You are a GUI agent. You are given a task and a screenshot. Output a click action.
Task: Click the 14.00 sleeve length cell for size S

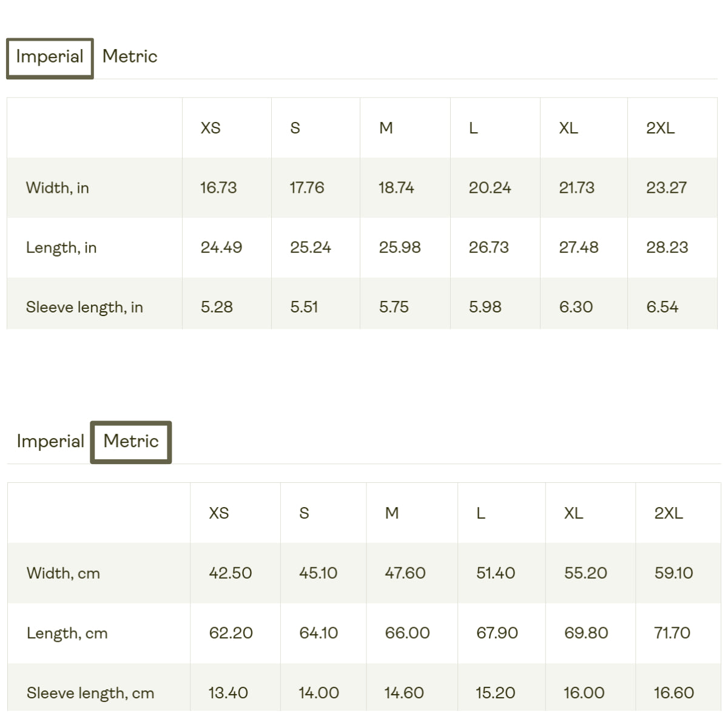(318, 693)
